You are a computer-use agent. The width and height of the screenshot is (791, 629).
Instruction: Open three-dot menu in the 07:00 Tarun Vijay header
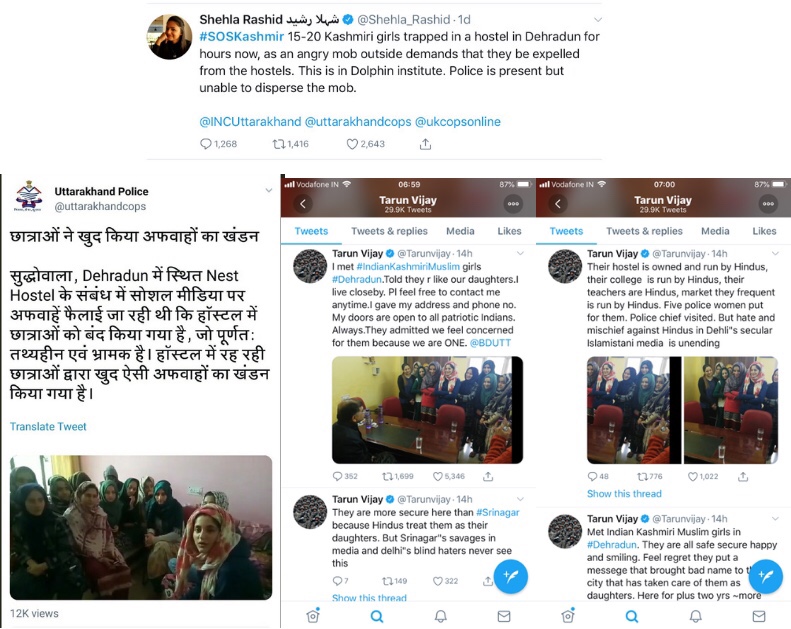coord(768,204)
